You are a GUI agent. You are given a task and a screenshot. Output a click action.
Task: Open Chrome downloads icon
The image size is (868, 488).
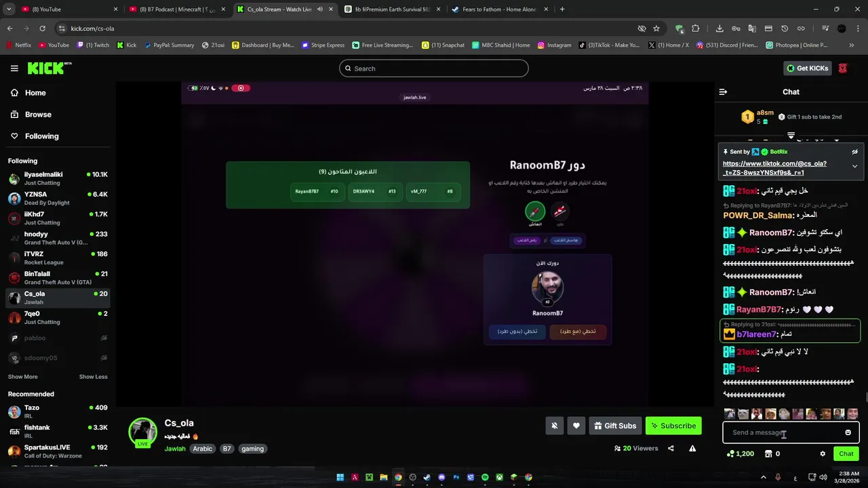click(x=719, y=28)
